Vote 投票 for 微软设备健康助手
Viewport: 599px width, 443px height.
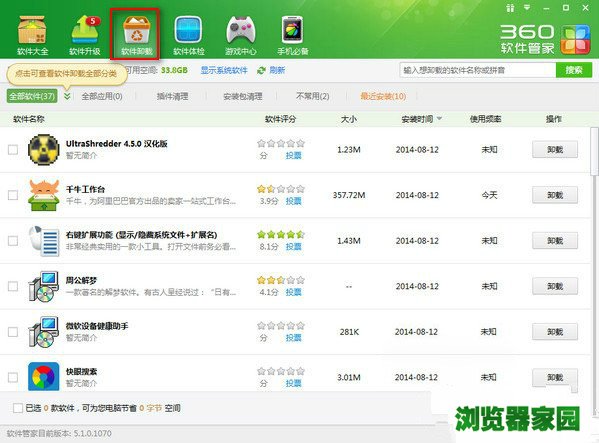click(x=293, y=338)
